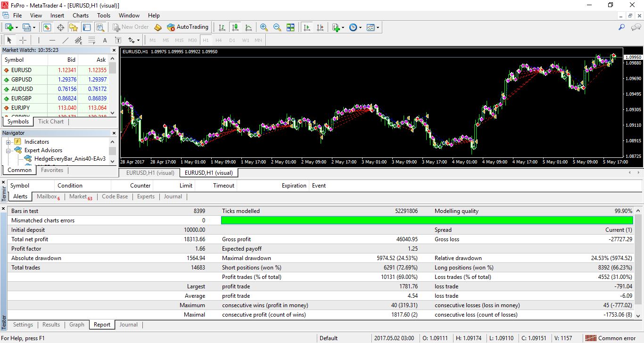The width and height of the screenshot is (644, 343).
Task: Select the Cursor arrow tool
Action: [x=9, y=40]
